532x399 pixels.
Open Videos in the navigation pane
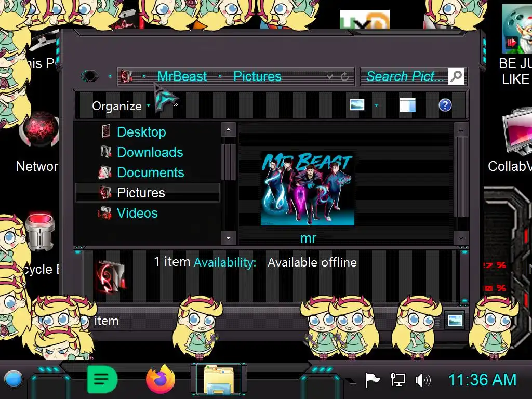click(x=137, y=213)
